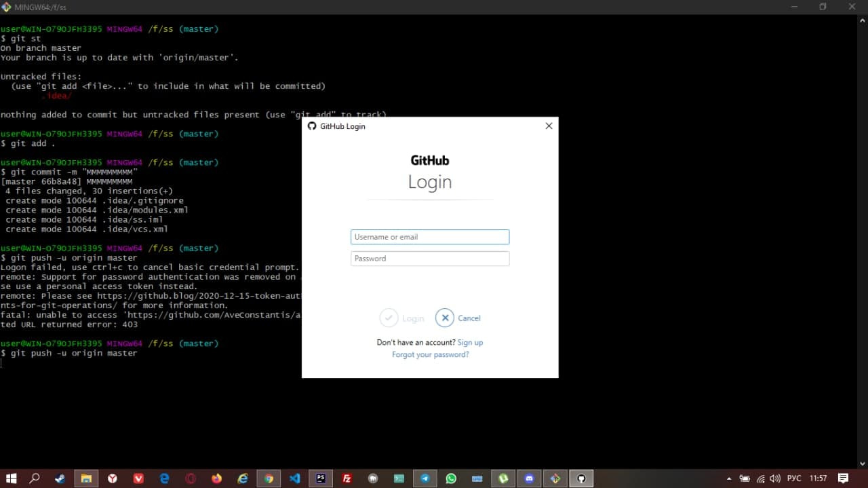This screenshot has height=488, width=868.
Task: Open WhatsApp from the taskbar
Action: (451, 478)
